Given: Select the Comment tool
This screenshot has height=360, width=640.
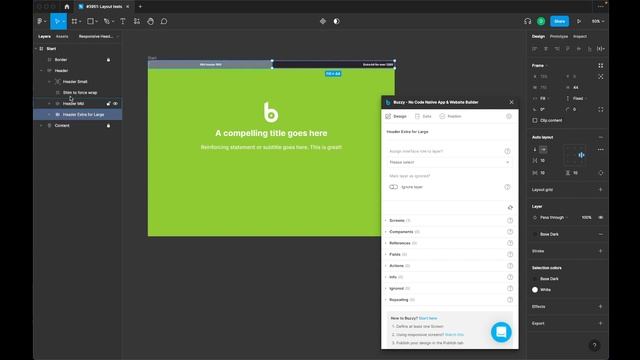Looking at the screenshot, I should pyautogui.click(x=164, y=21).
